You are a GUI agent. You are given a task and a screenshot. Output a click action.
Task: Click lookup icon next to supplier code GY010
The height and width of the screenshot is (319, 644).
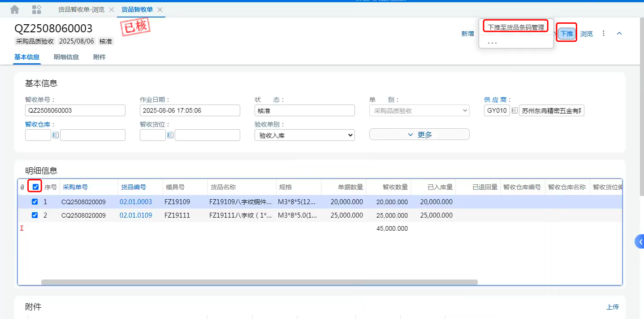point(514,110)
